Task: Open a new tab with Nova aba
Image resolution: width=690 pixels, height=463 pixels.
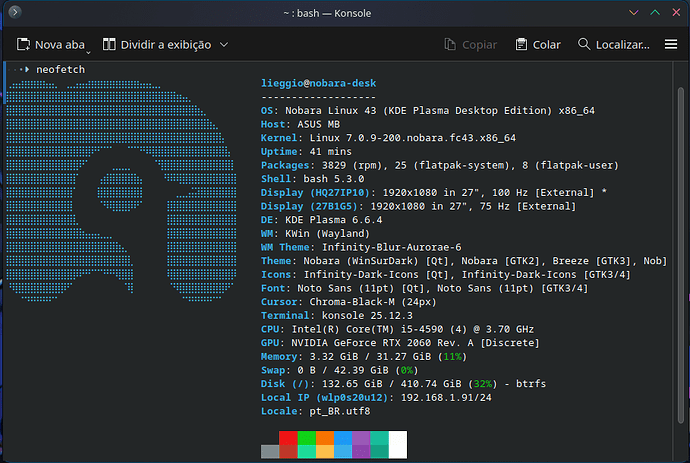Action: coord(51,44)
